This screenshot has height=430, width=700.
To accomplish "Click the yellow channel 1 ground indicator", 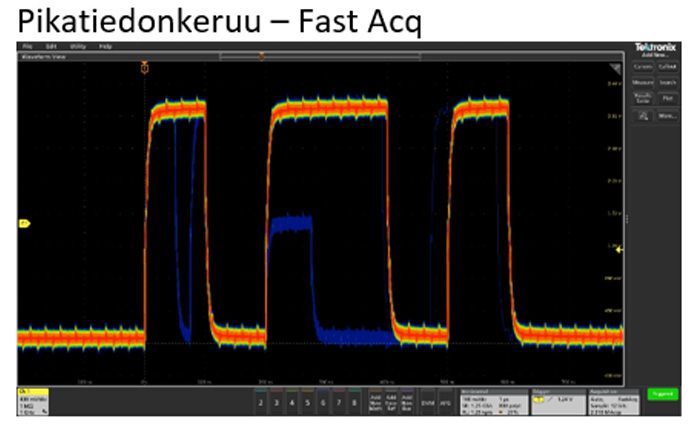I will coord(24,223).
